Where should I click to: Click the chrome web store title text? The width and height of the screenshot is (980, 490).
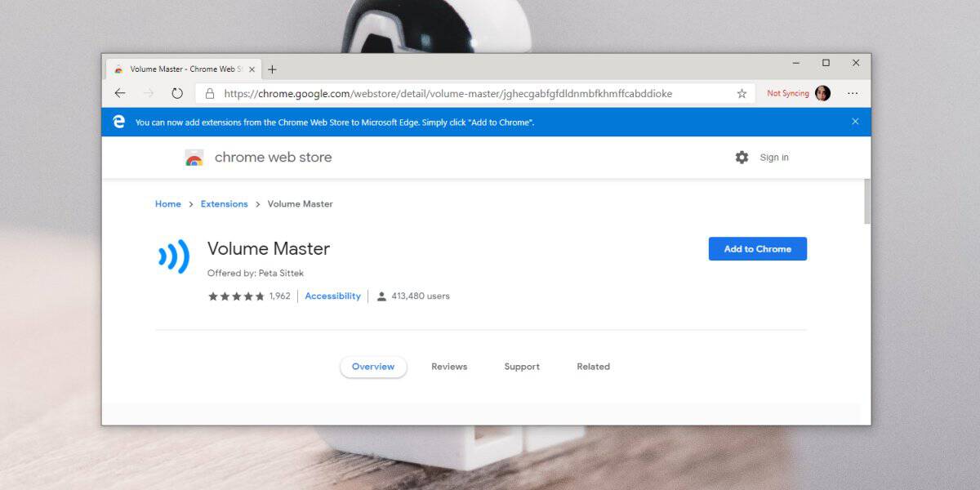coord(274,158)
